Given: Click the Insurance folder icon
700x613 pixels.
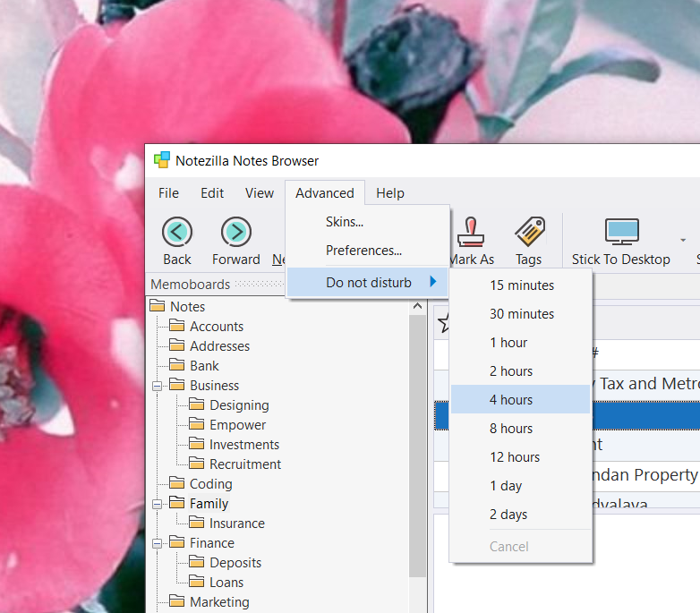Looking at the screenshot, I should pos(196,522).
